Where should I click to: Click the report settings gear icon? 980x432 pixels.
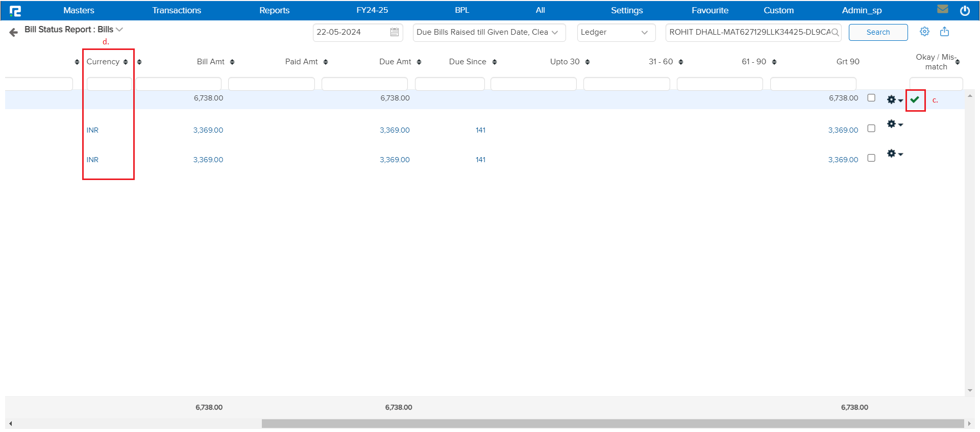[x=924, y=32]
